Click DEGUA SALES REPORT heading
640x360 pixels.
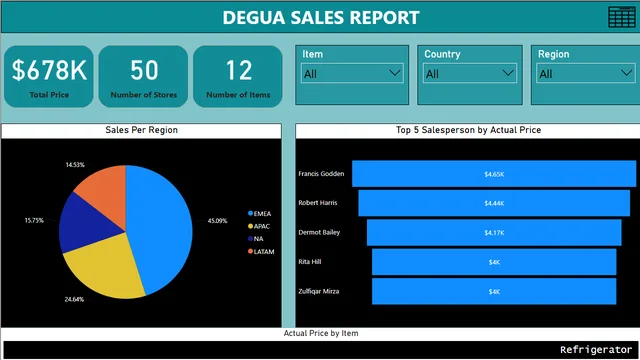321,18
